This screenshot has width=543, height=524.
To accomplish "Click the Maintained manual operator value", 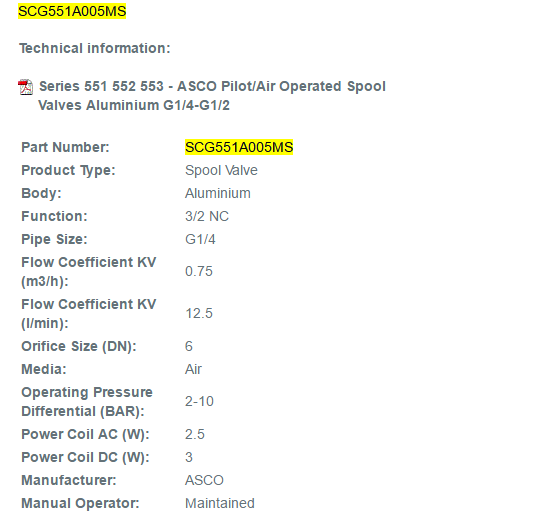I will tap(220, 503).
